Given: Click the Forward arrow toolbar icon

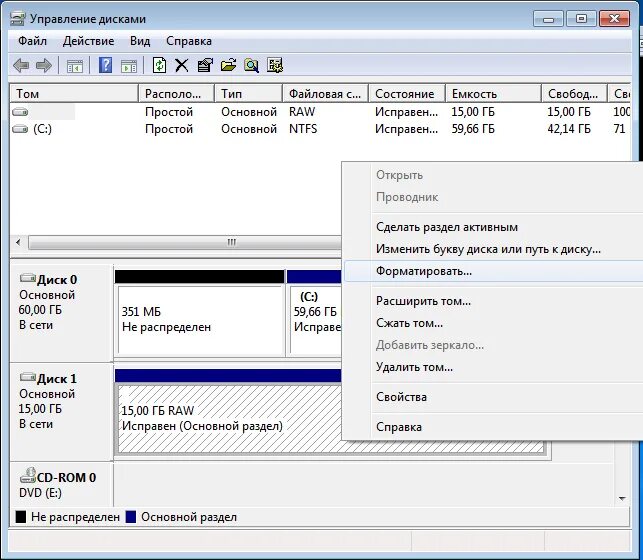Looking at the screenshot, I should coord(44,65).
